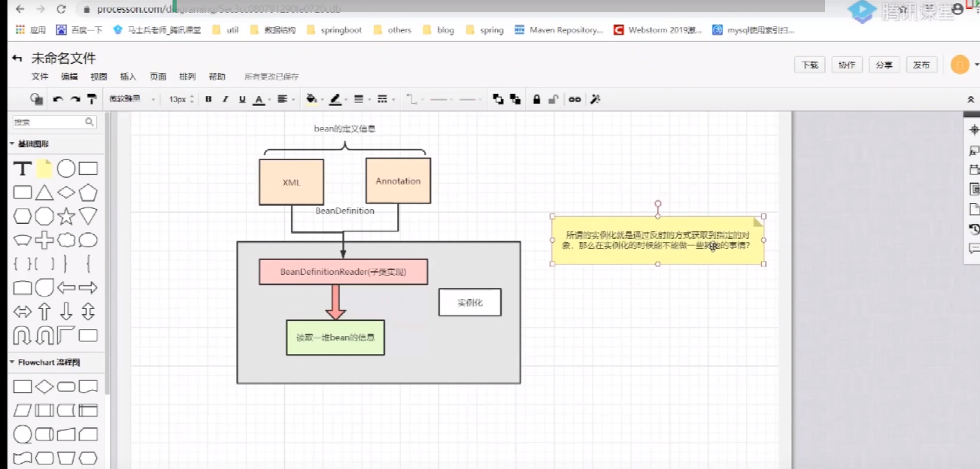Click the beautify magic wand icon
The height and width of the screenshot is (469, 980).
[595, 99]
